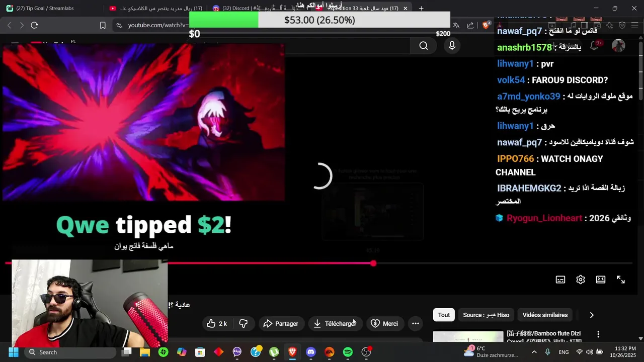Enter fullscreen mode on the video player
The height and width of the screenshot is (362, 644).
click(x=621, y=280)
